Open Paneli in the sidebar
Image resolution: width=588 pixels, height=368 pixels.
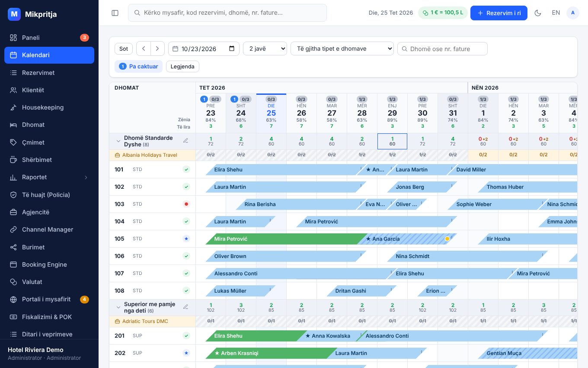[x=49, y=38]
